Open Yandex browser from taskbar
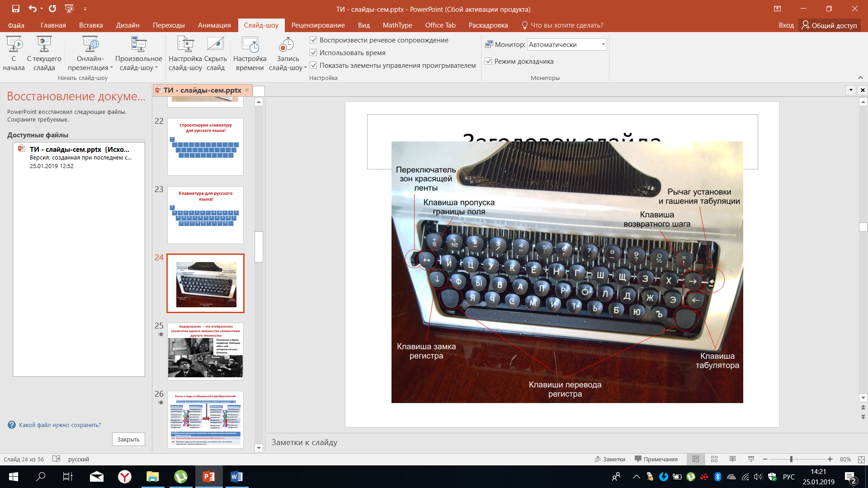Screen dimensions: 868x488 pos(125,477)
